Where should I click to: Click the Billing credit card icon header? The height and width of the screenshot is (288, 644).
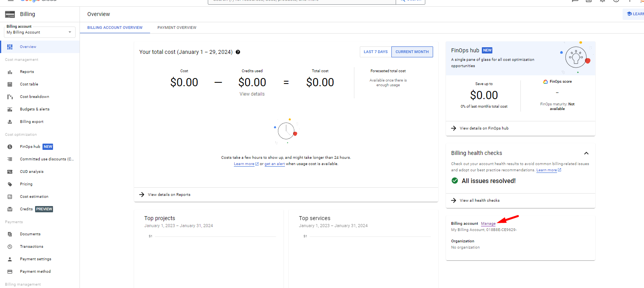[10, 14]
